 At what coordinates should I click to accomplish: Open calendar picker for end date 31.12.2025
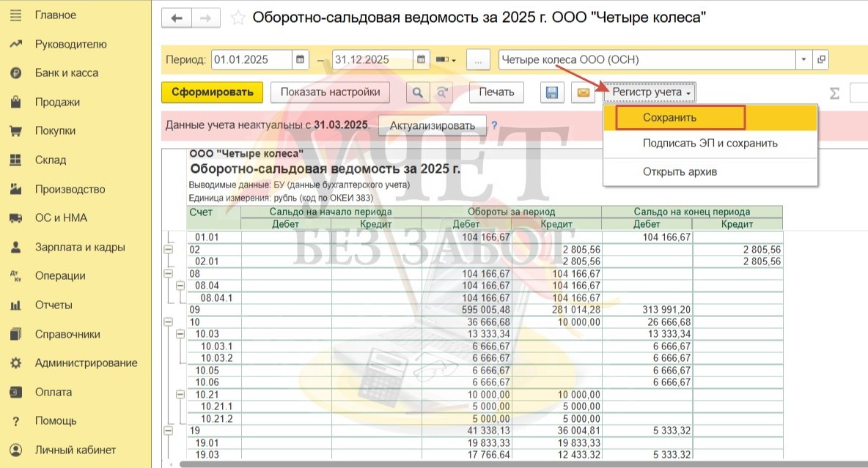[x=421, y=60]
